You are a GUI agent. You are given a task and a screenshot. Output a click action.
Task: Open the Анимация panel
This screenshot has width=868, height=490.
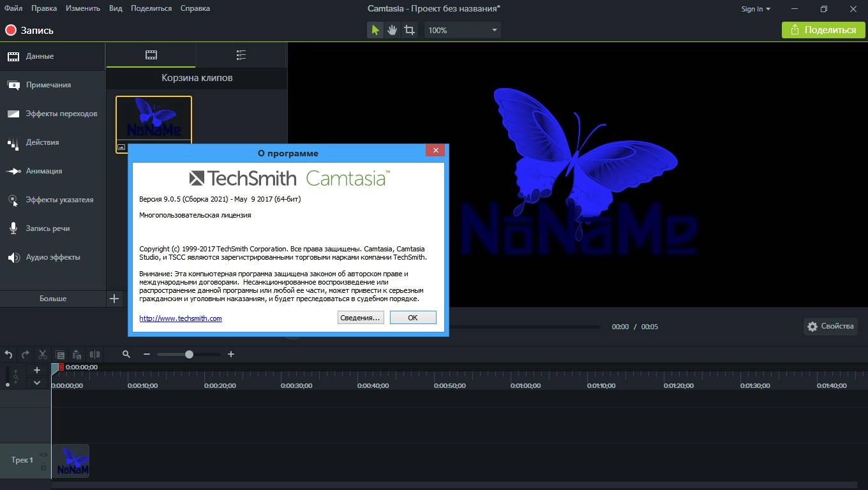pyautogui.click(x=52, y=171)
